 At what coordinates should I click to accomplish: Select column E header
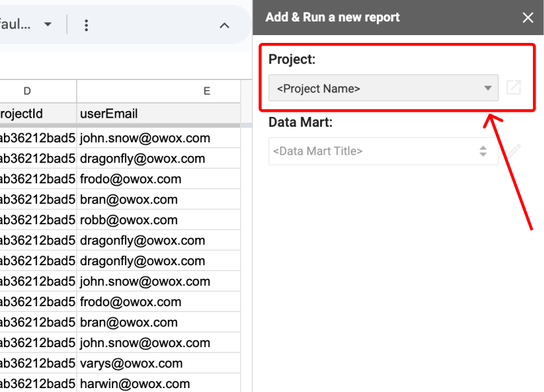coord(159,91)
